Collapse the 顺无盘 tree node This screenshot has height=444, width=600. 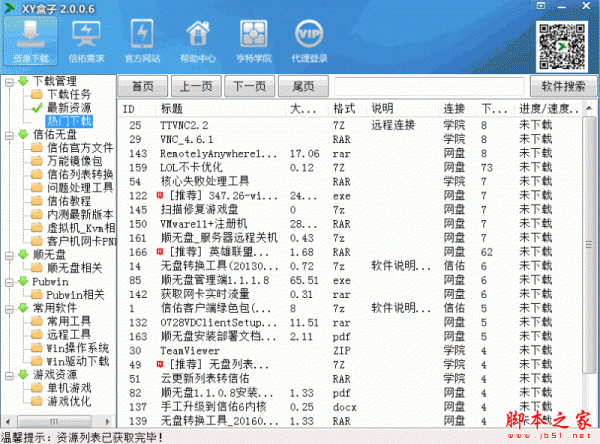coord(10,255)
